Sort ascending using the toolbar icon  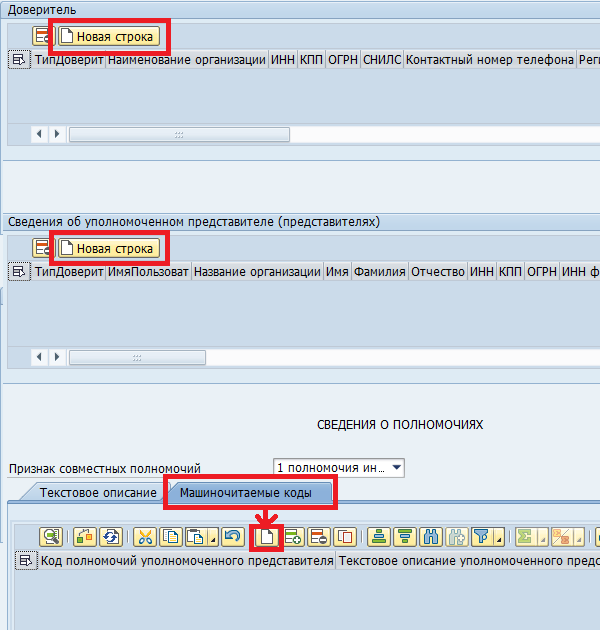pos(380,537)
